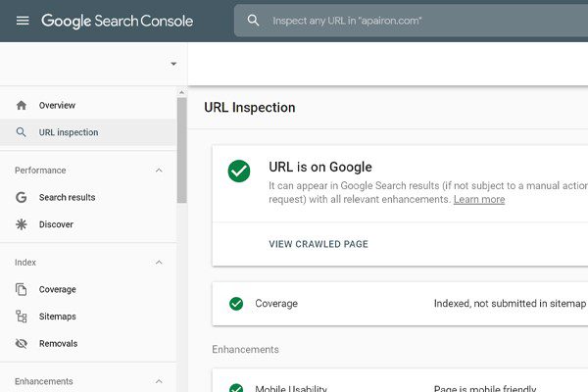Viewport: 588px width, 392px height.
Task: Collapse the Performance section chevron
Action: pyautogui.click(x=159, y=171)
